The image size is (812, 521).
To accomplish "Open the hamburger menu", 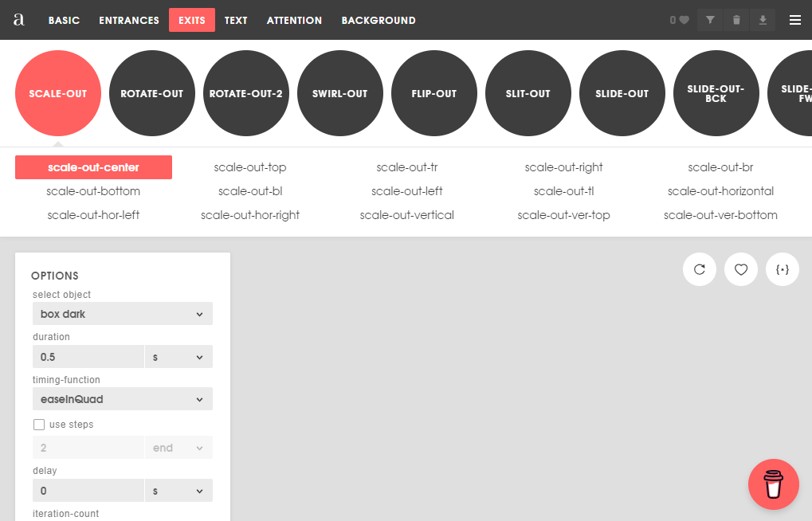I will pyautogui.click(x=794, y=20).
